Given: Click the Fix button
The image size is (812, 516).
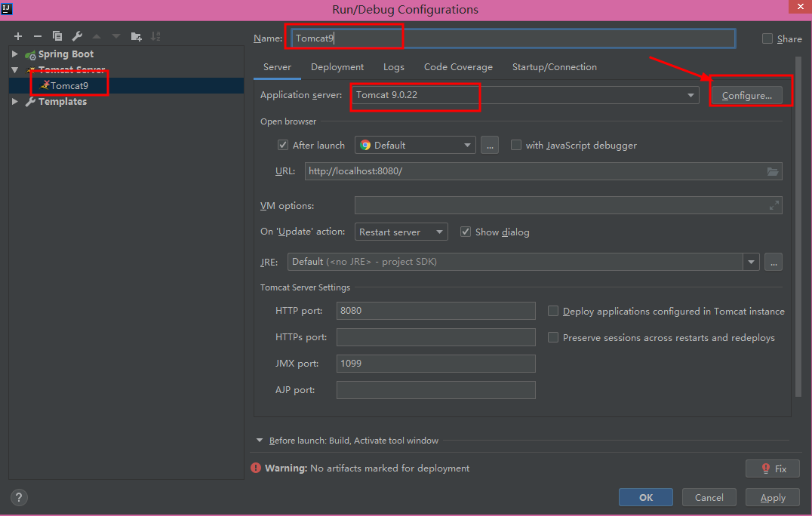Looking at the screenshot, I should [772, 468].
